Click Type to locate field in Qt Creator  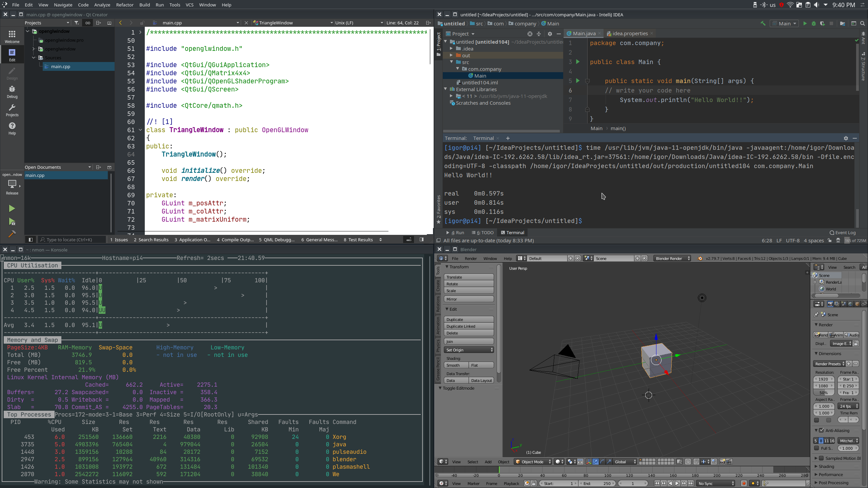tap(71, 240)
